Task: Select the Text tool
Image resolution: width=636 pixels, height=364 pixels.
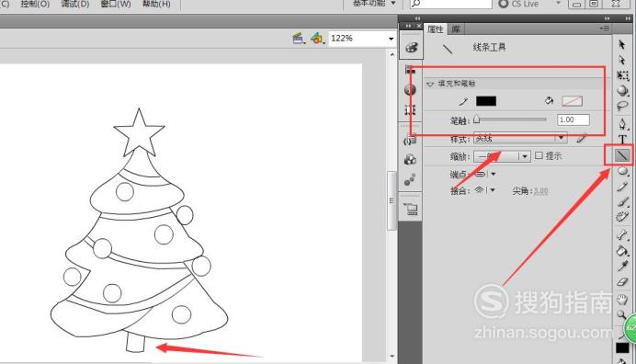Action: pyautogui.click(x=622, y=139)
